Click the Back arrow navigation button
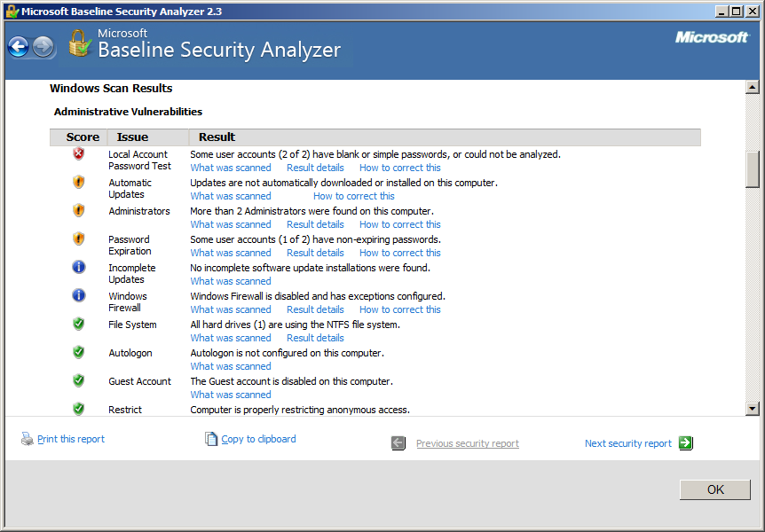 (x=19, y=47)
